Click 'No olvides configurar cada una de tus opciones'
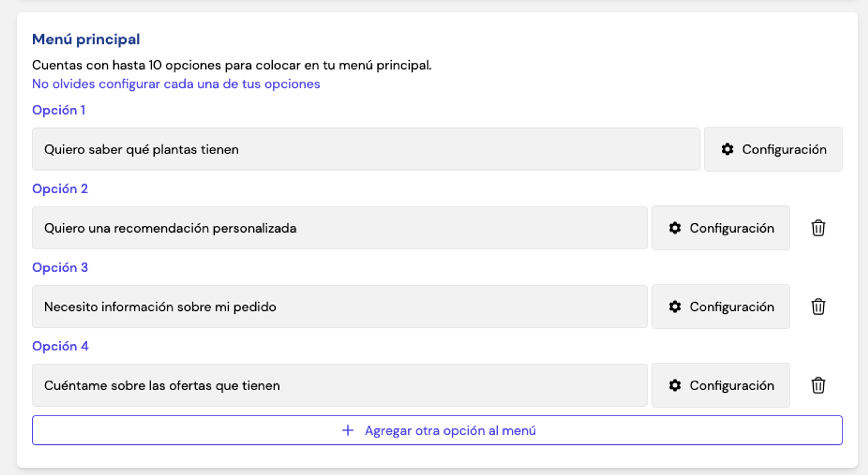Viewport: 868px width, 475px height. [176, 84]
